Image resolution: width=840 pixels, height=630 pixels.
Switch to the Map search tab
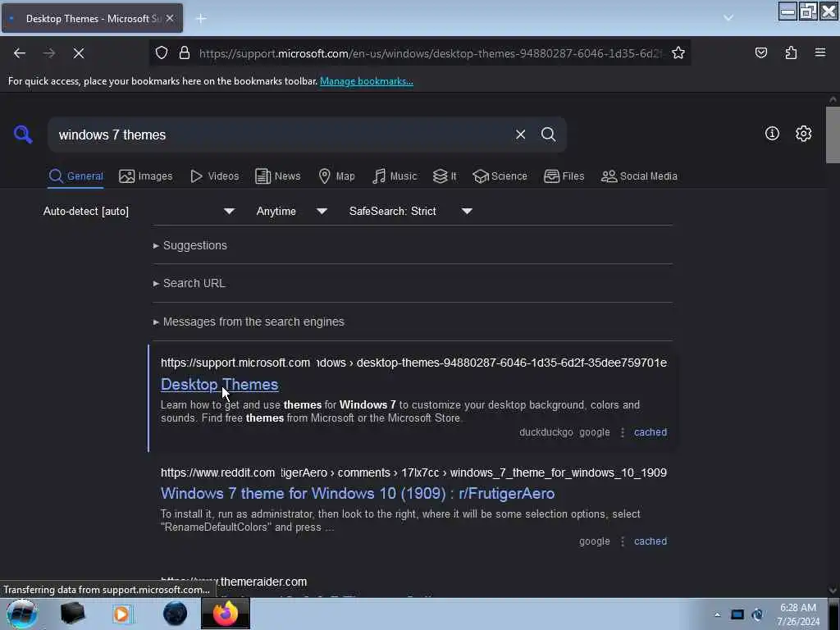click(337, 176)
